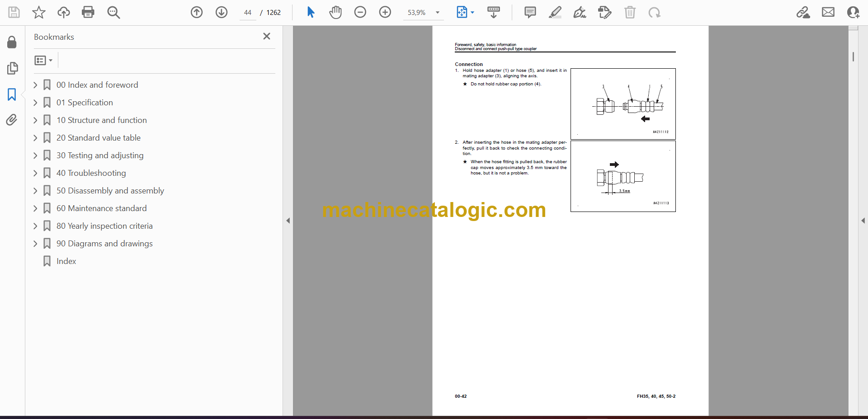Jump to 10 Structure and function section
Screen dimensions: 868x419
tap(102, 120)
